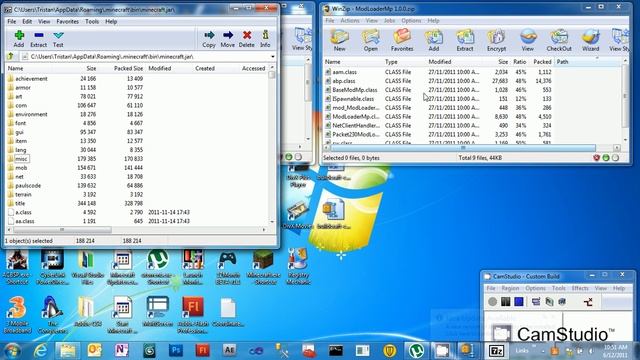Click the Delete button in 7-Zip toolbar
Viewport: 640px width, 360px height.
pyautogui.click(x=247, y=39)
